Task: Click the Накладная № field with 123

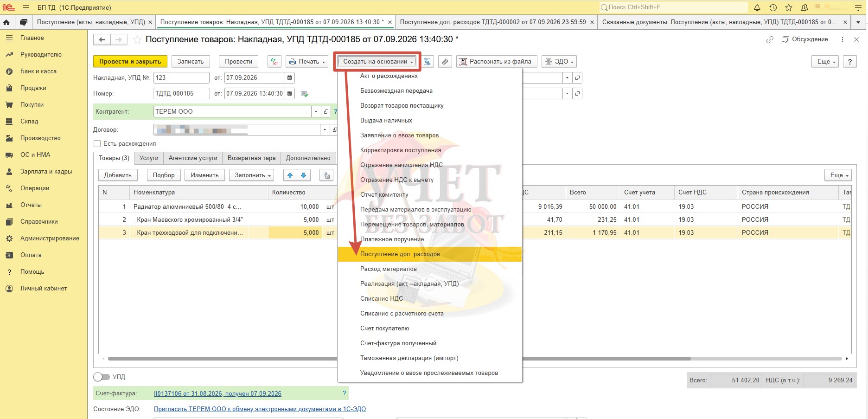Action: tap(181, 77)
